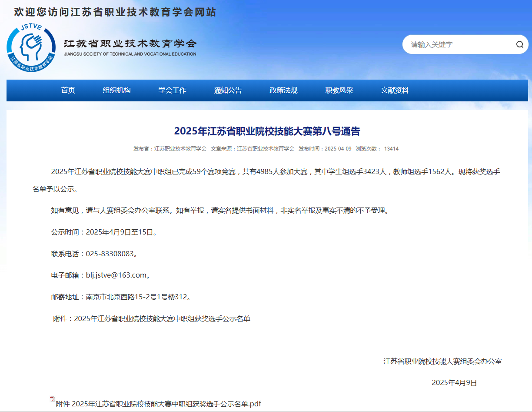The width and height of the screenshot is (532, 412).
Task: Click the 附件 line in article body
Action: pyautogui.click(x=152, y=318)
